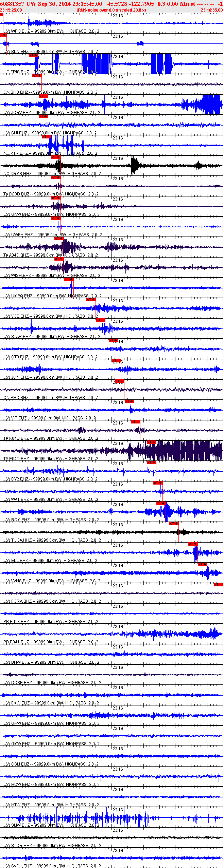Click red pick flag on TA K04D BHZ trace

[135, 422]
